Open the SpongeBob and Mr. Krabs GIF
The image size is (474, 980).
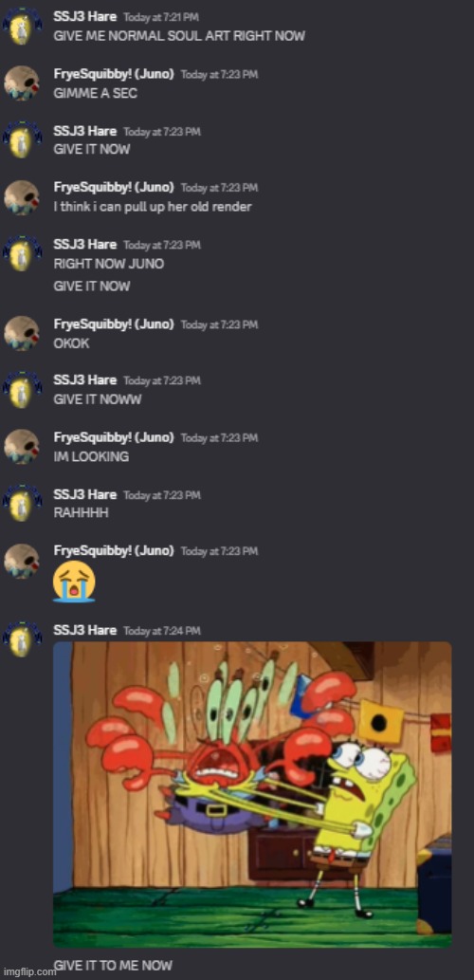(x=252, y=794)
